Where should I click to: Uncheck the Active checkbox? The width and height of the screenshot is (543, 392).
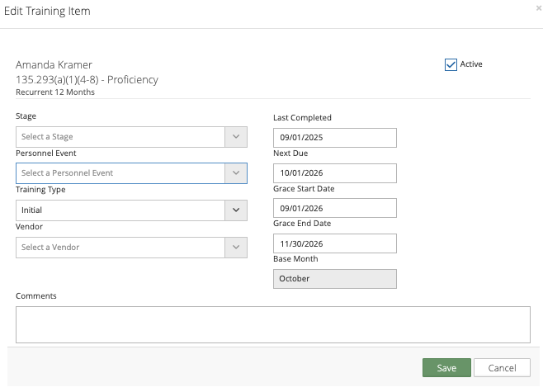tap(451, 64)
